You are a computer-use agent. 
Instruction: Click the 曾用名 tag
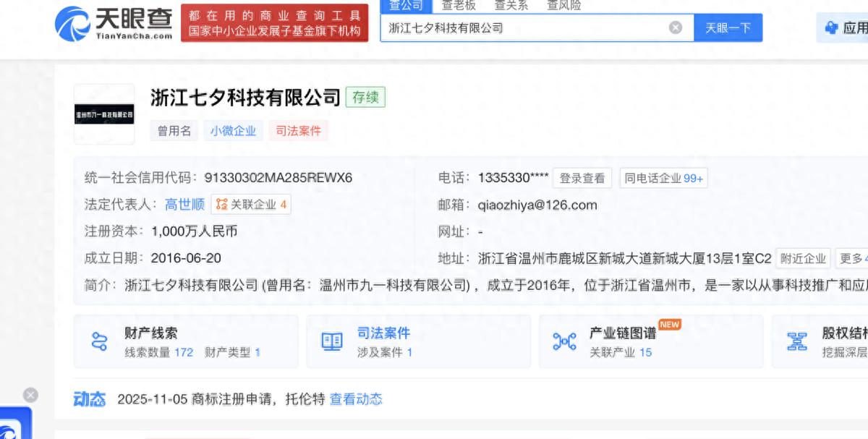[x=174, y=131]
